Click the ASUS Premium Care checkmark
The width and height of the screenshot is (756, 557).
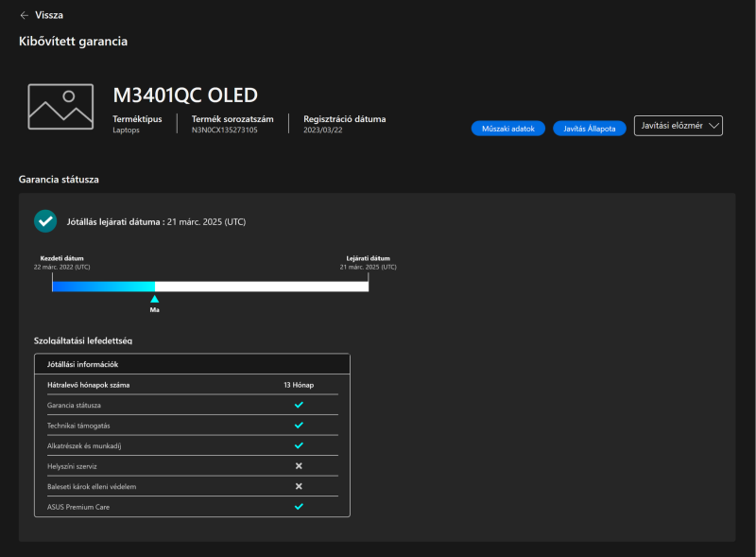[299, 506]
